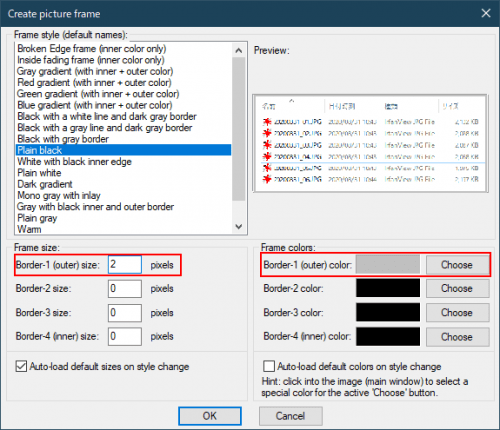Click the Cancel button

[x=290, y=416]
